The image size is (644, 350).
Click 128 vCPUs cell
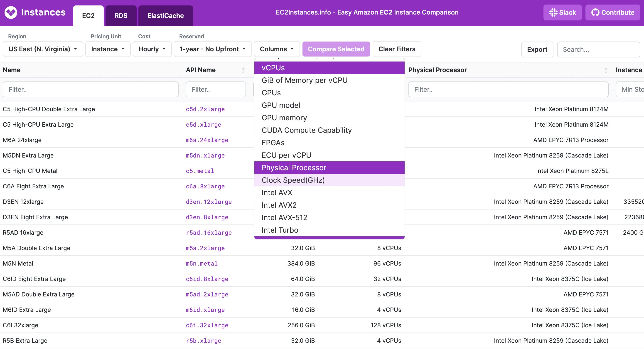point(386,325)
